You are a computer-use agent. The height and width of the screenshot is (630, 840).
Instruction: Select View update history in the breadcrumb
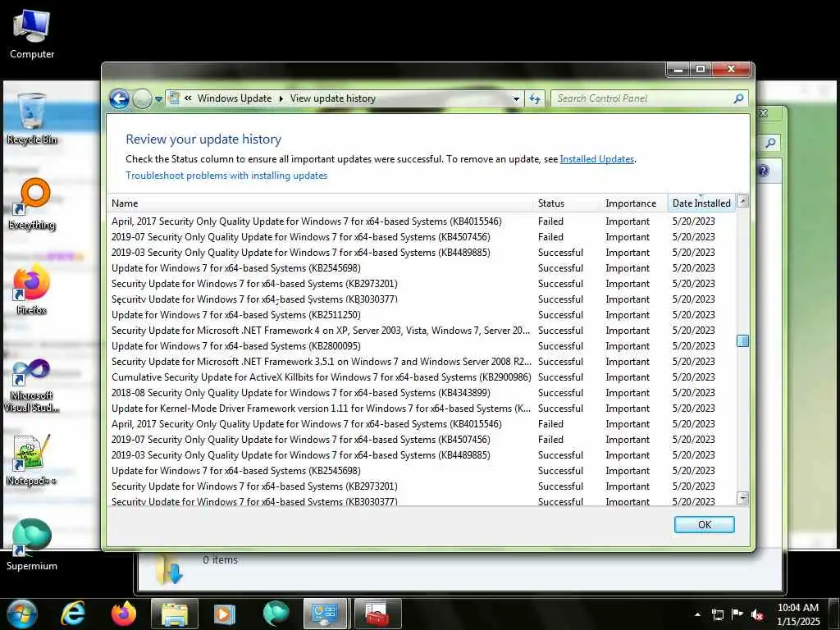pos(333,98)
